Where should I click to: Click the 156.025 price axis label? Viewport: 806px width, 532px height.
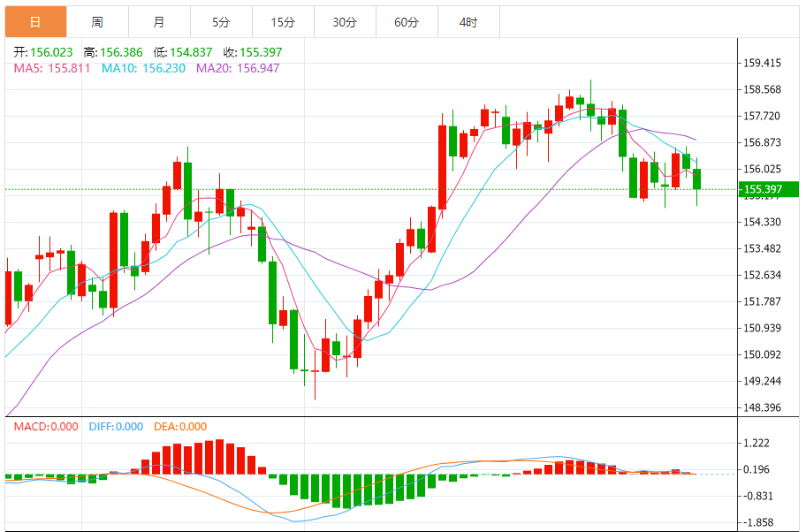point(763,169)
